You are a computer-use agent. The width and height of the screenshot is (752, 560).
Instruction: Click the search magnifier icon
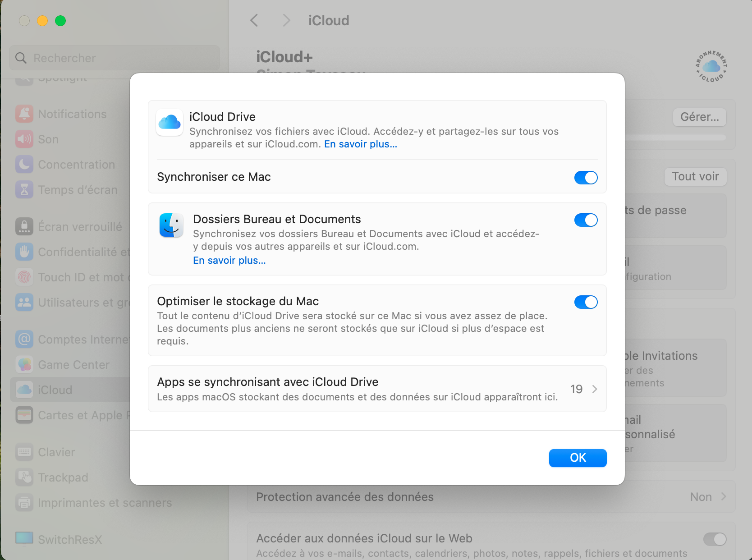tap(21, 58)
